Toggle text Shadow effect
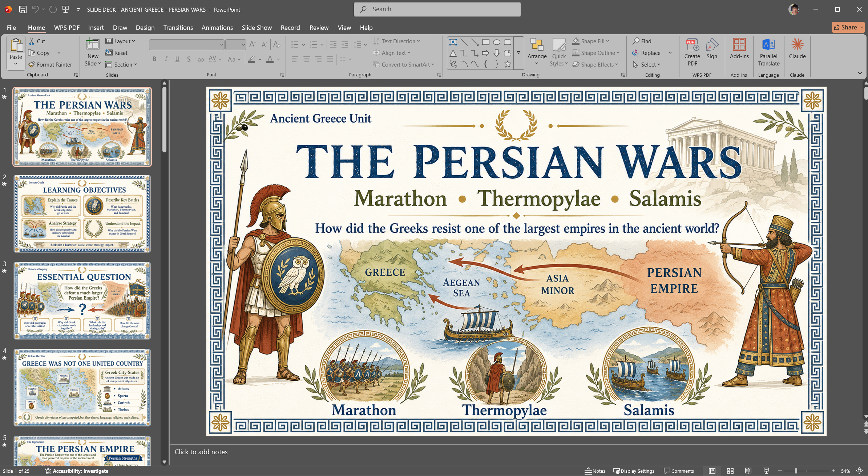The image size is (868, 476). [x=189, y=59]
